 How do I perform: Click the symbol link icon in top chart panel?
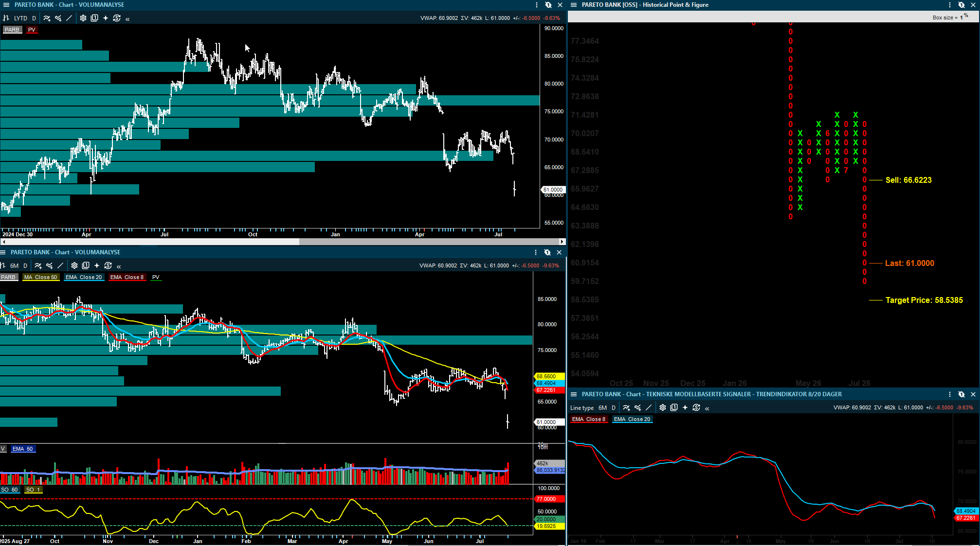pyautogui.click(x=548, y=5)
